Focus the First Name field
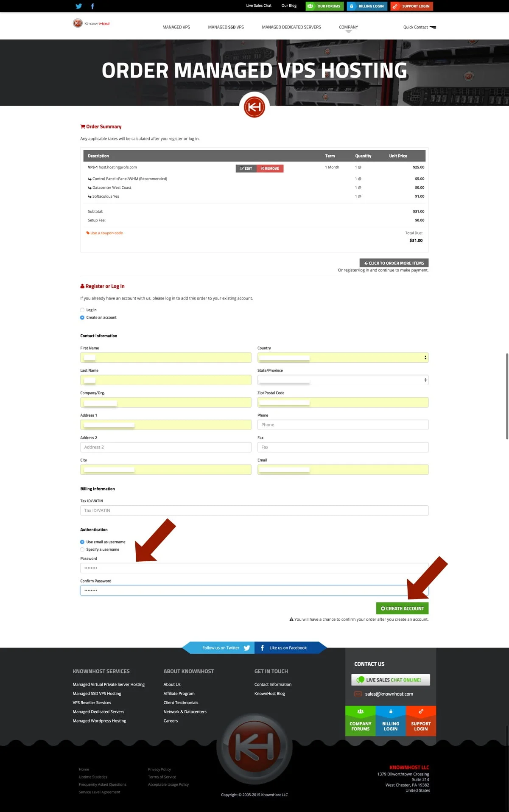 [166, 358]
